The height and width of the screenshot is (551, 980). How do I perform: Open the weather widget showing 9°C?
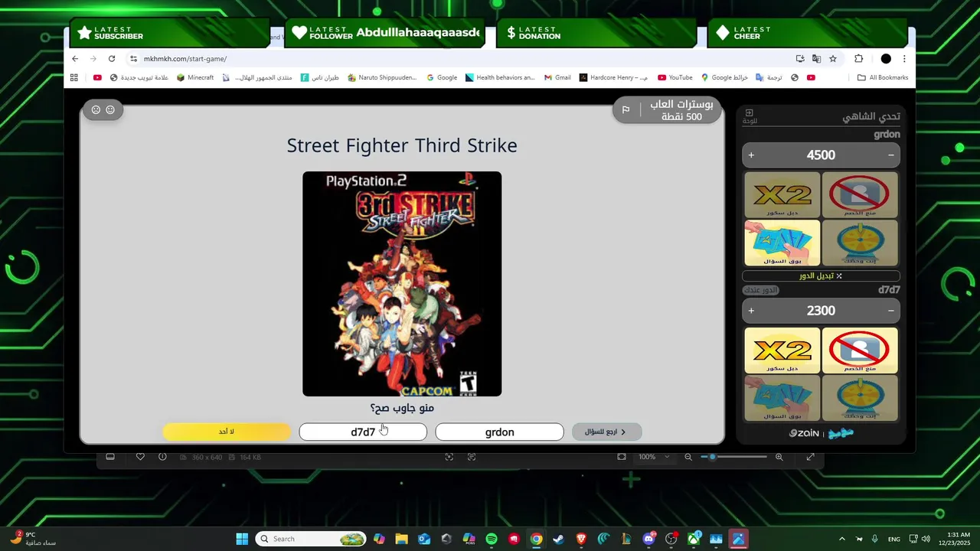32,539
